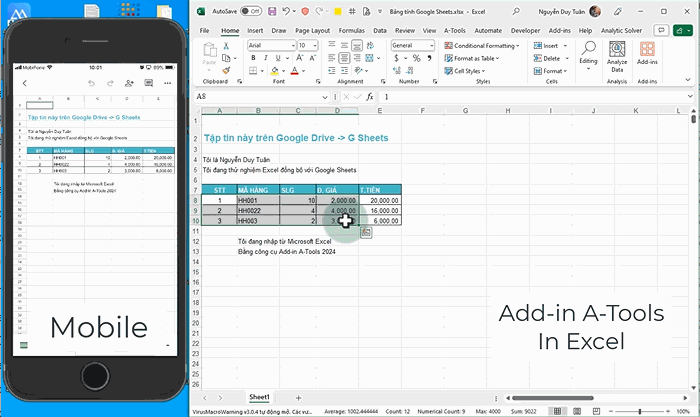Click the Percent Style icon
The height and width of the screenshot is (417, 700).
417,58
